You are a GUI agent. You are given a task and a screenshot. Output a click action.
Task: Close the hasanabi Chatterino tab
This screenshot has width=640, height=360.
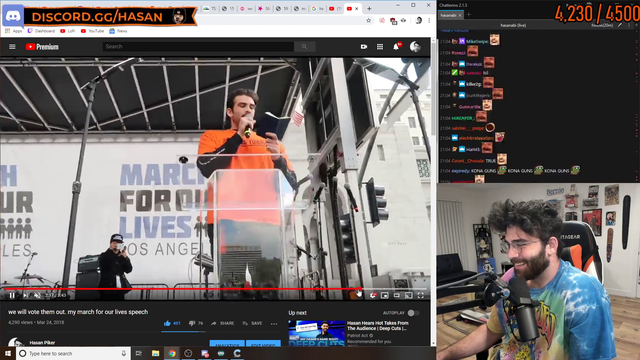coord(460,15)
